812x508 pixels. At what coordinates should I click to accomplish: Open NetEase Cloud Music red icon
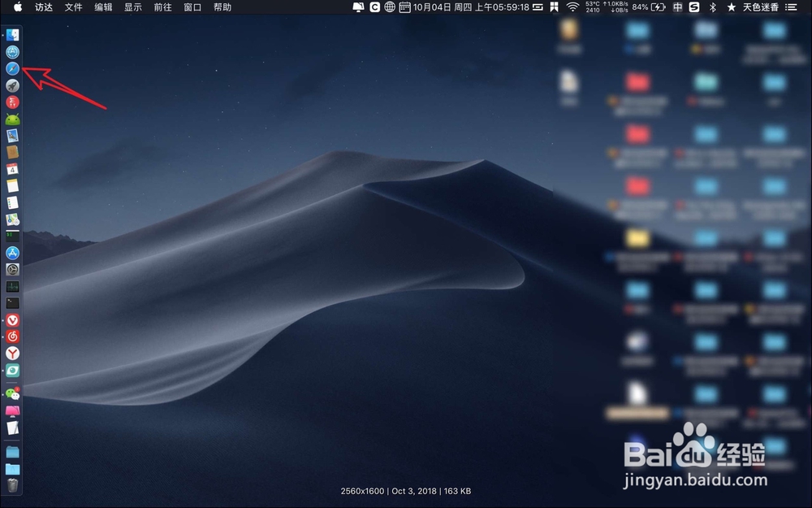[x=12, y=336]
